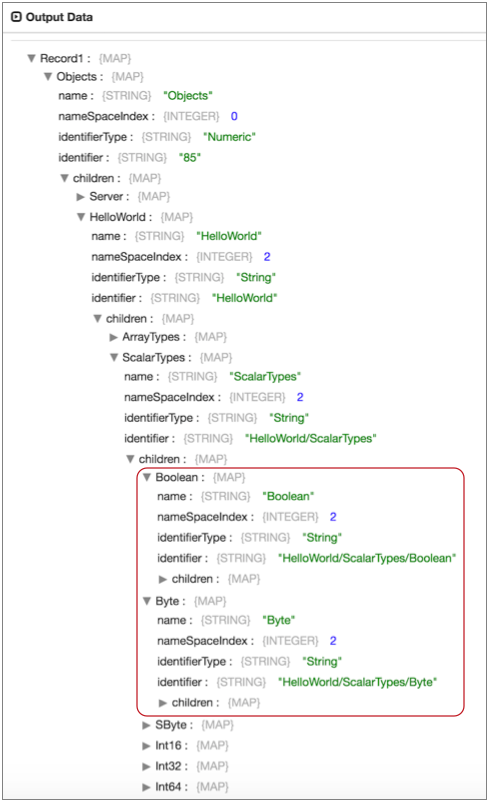This screenshot has width=488, height=802.
Task: Expand the ArrayTypes node
Action: 114,337
